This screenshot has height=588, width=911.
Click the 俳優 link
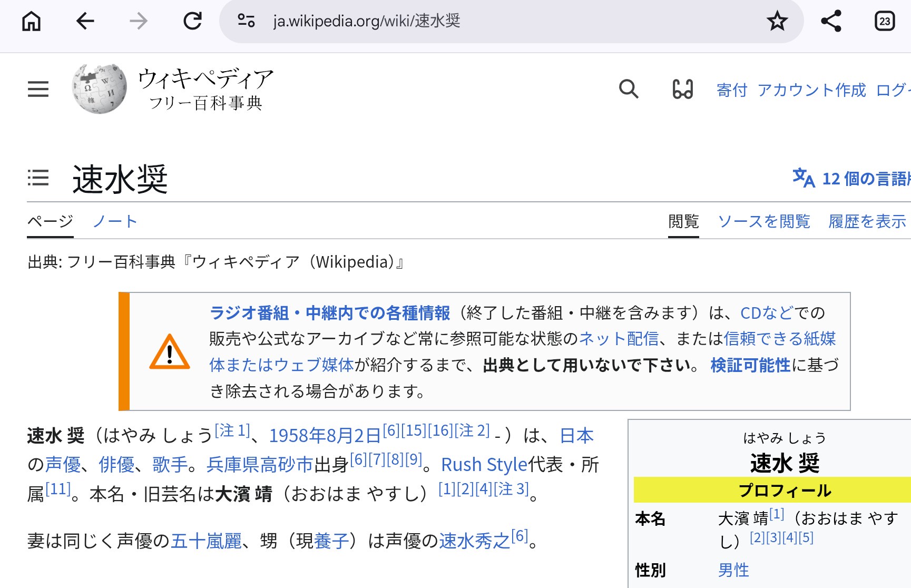click(116, 465)
